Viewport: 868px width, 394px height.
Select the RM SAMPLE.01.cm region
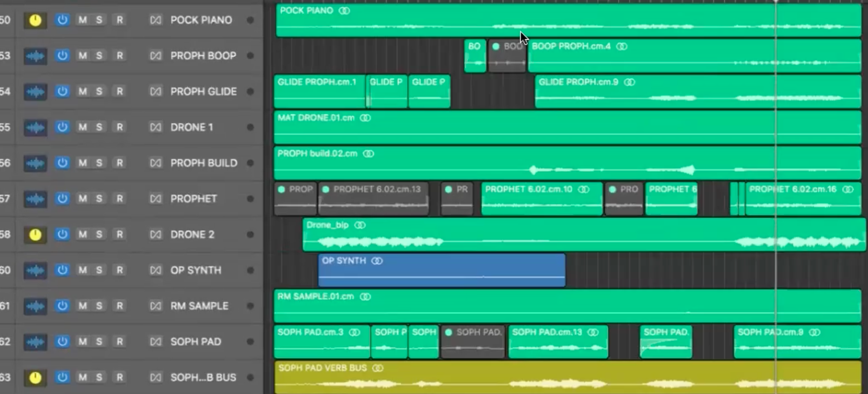click(x=568, y=306)
